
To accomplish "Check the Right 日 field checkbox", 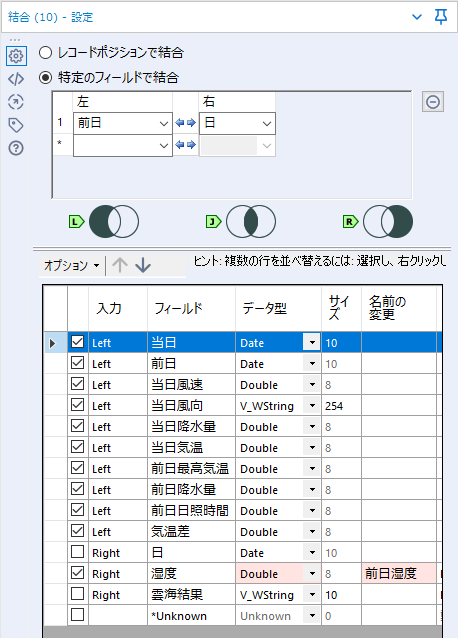I will click(x=78, y=552).
